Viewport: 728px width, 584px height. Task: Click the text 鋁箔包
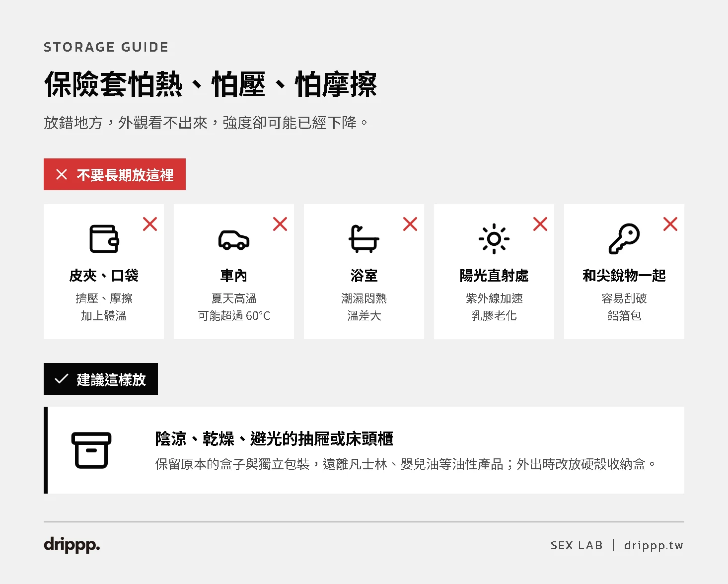[624, 316]
